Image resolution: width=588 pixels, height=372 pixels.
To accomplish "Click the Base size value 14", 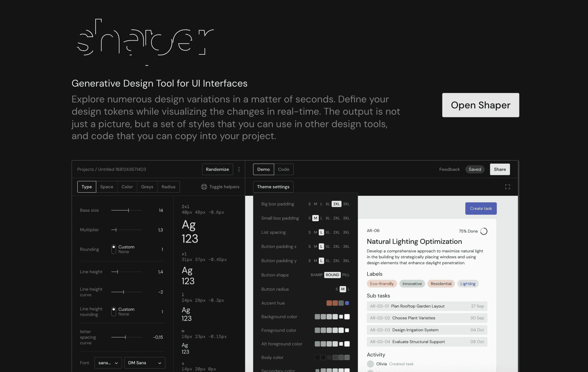I will pyautogui.click(x=161, y=210).
